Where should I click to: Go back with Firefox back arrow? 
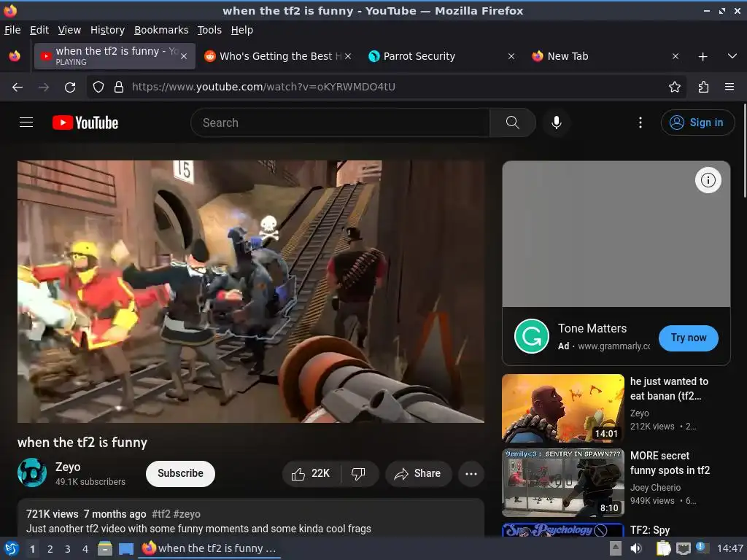pyautogui.click(x=18, y=87)
